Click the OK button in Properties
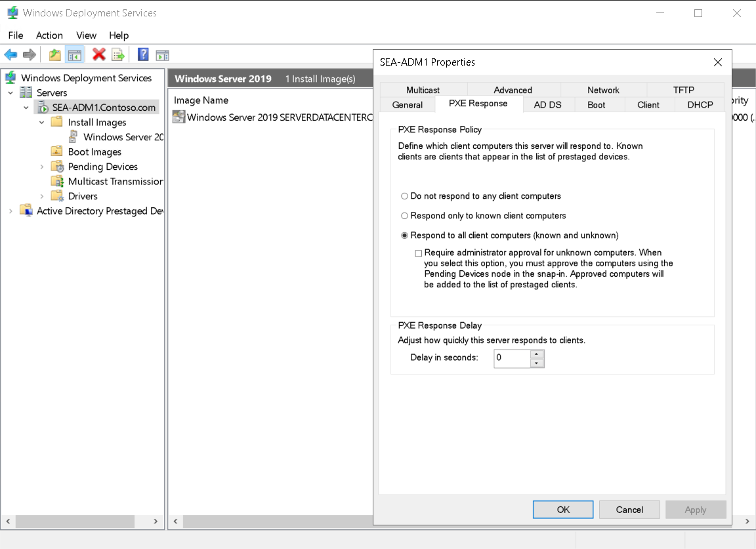Image resolution: width=756 pixels, height=549 pixels. coord(562,509)
